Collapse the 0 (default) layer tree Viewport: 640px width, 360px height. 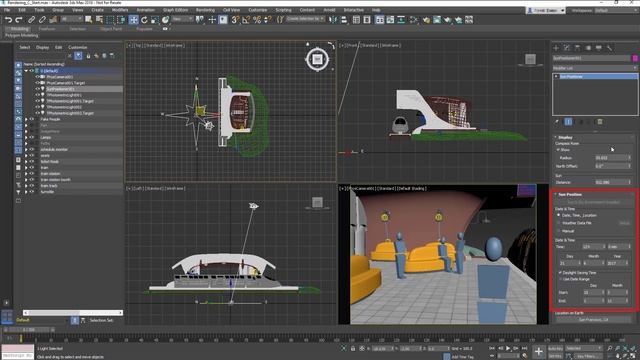(26, 71)
